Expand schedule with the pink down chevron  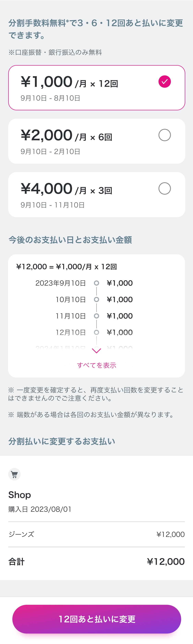pos(96,351)
